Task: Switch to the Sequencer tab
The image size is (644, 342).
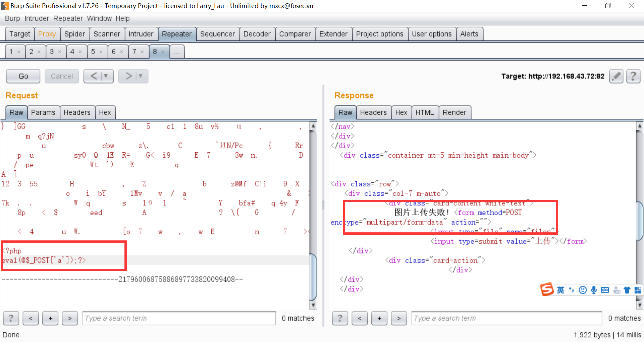Action: (218, 34)
